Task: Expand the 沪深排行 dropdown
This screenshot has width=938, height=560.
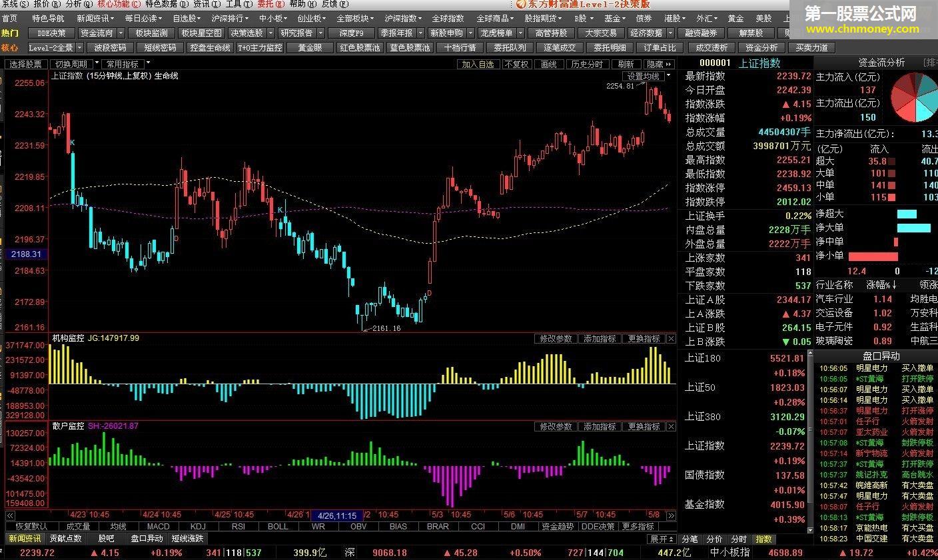Action: (x=230, y=19)
